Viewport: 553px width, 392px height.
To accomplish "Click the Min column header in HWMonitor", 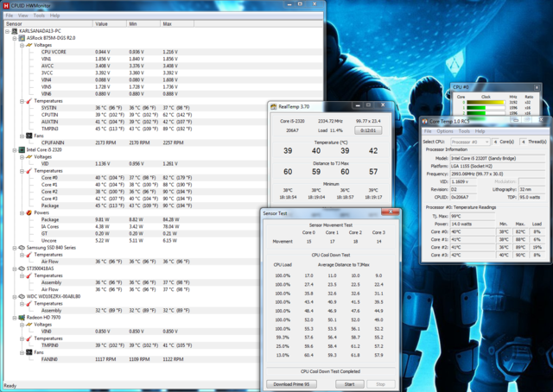I will point(143,23).
